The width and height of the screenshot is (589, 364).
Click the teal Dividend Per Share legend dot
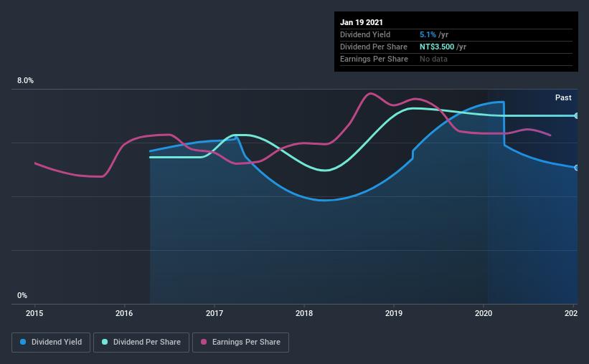[105, 342]
